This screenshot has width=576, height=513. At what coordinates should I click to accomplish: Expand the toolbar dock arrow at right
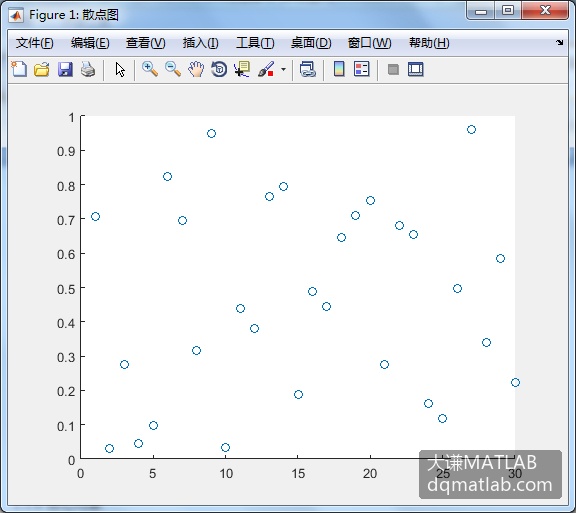(559, 43)
